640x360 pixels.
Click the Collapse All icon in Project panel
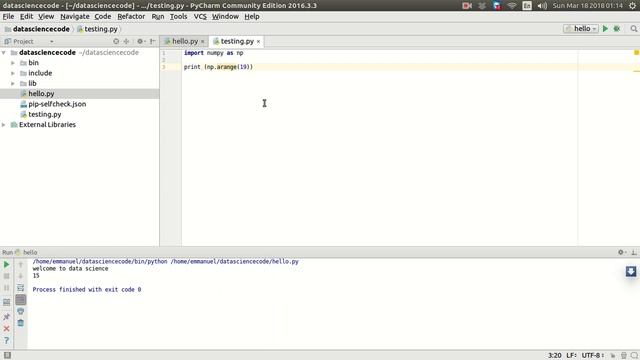tap(127, 41)
